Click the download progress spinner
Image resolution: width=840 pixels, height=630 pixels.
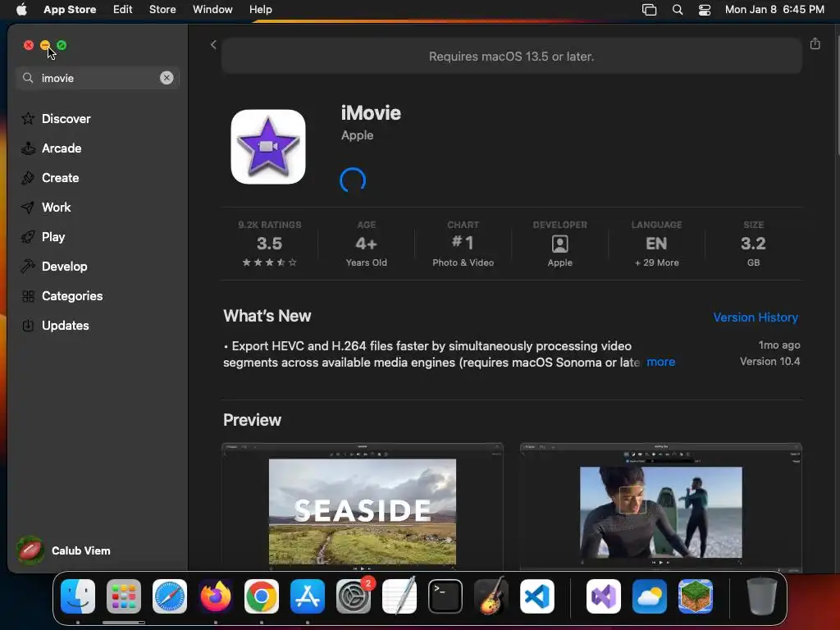(353, 180)
